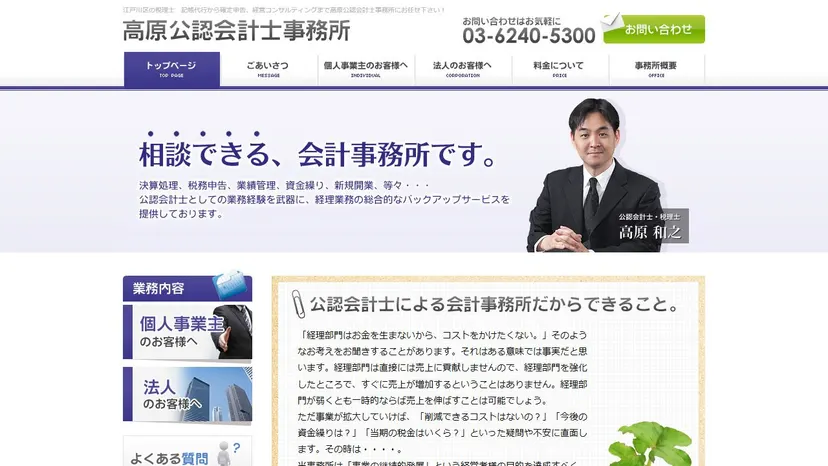Click the お問い合わせはお気軽に text
Image resolution: width=828 pixels, height=466 pixels.
click(x=511, y=21)
